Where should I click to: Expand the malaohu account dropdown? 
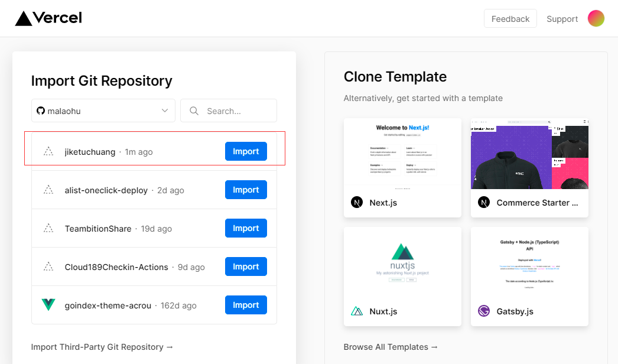(103, 111)
